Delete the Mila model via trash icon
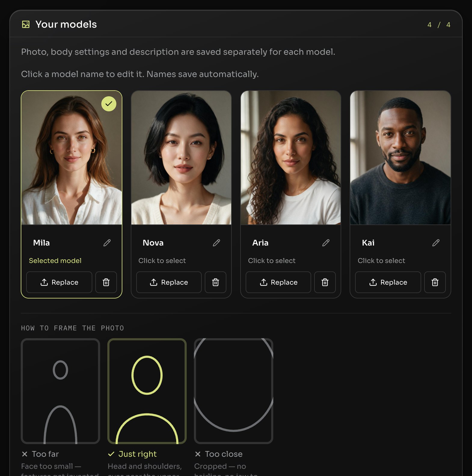 click(106, 282)
